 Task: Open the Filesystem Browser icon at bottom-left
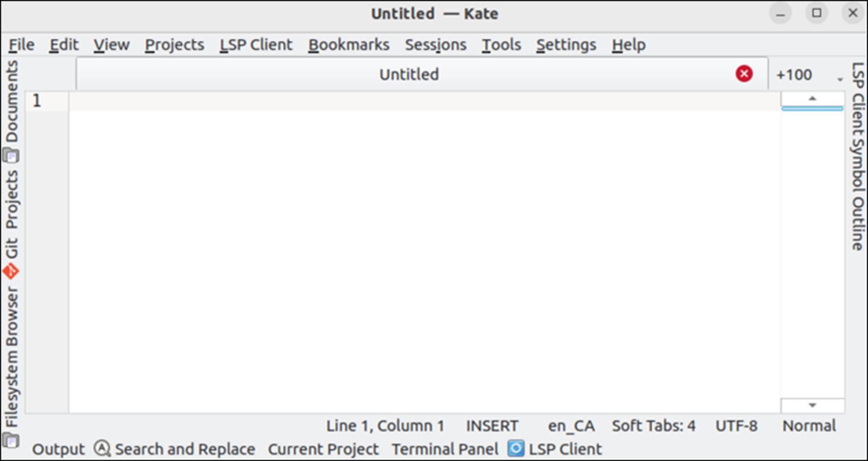(11, 440)
